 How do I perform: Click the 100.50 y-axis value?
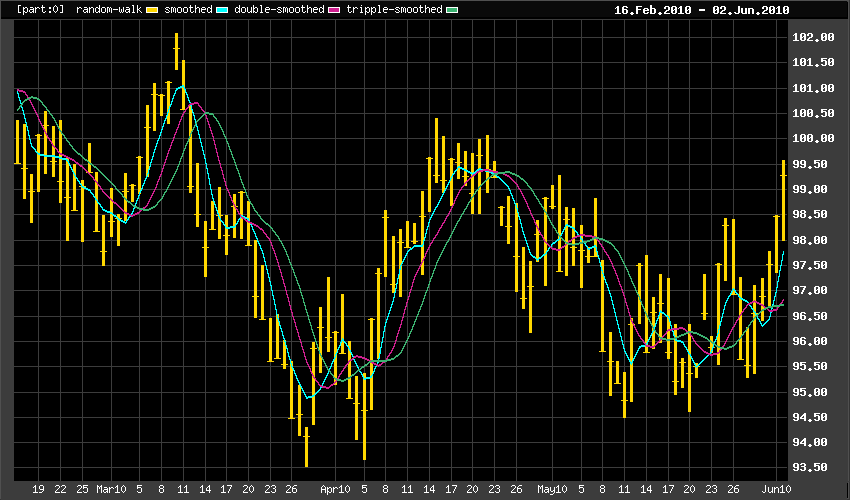[813, 113]
